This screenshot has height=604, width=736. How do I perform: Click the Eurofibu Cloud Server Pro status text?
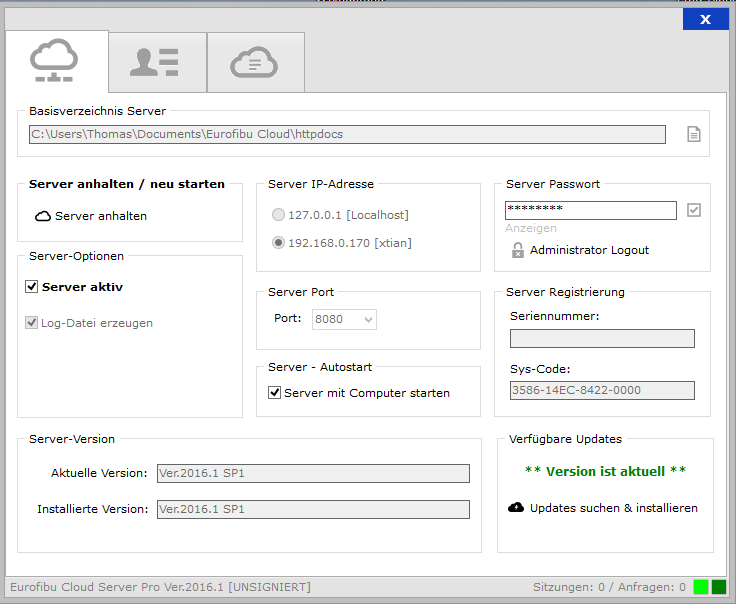coord(161,587)
